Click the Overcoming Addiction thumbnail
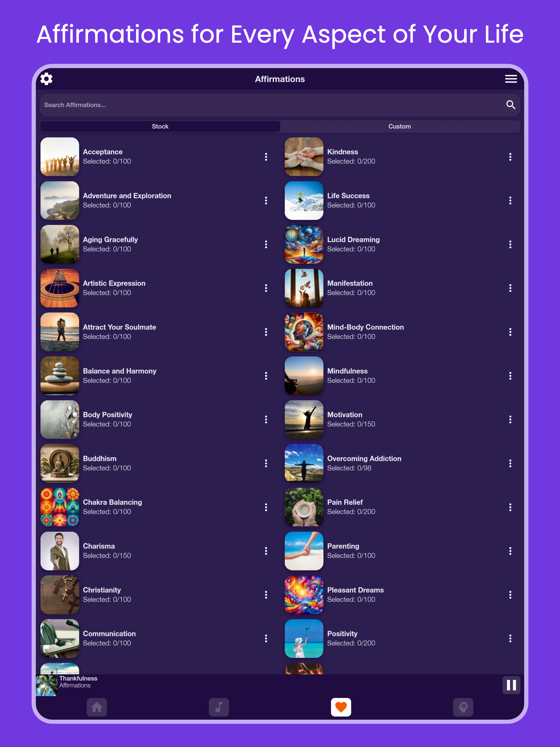This screenshot has width=560, height=747. (x=304, y=463)
